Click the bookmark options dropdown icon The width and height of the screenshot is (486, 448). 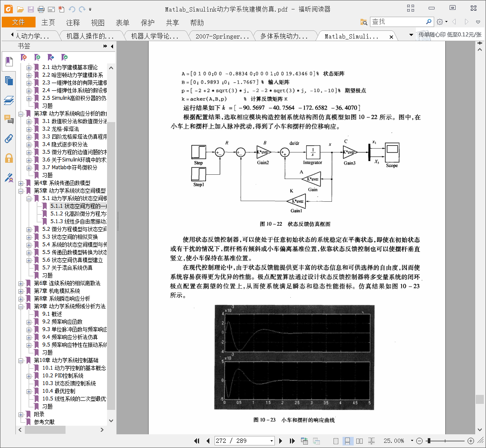[65, 57]
